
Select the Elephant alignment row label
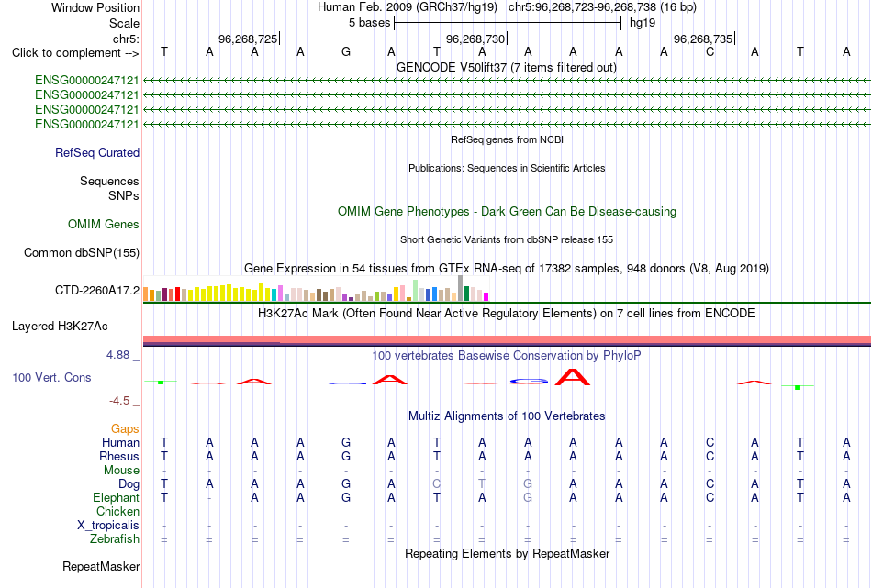(x=117, y=497)
